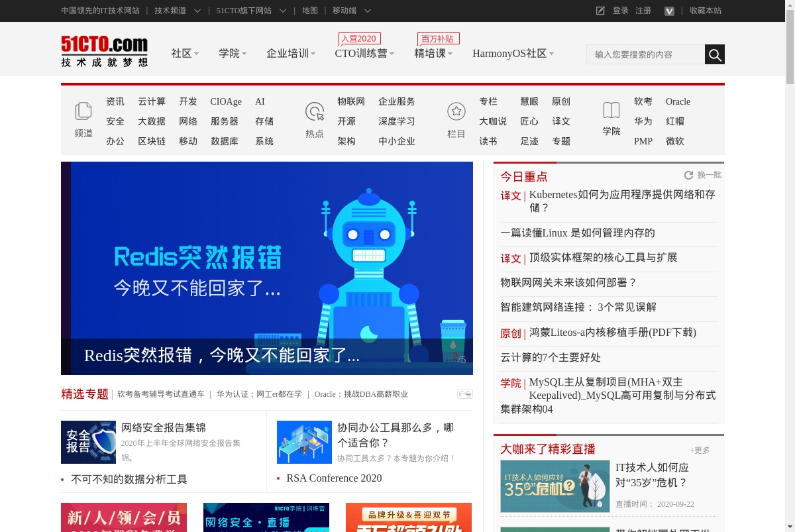Click the 学院 book icon
This screenshot has width=795, height=532.
tap(611, 110)
